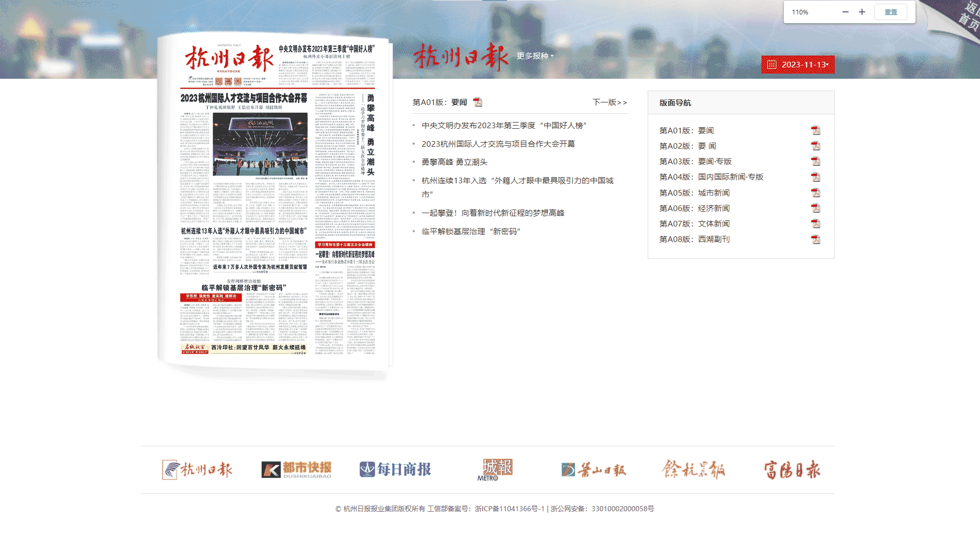This screenshot has width=980, height=556.
Task: Download PDF for 第A01版 in navigation
Action: point(815,131)
